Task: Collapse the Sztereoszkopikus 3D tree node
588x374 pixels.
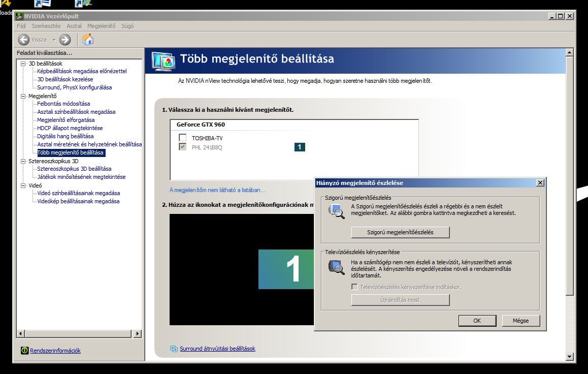Action: tap(23, 161)
